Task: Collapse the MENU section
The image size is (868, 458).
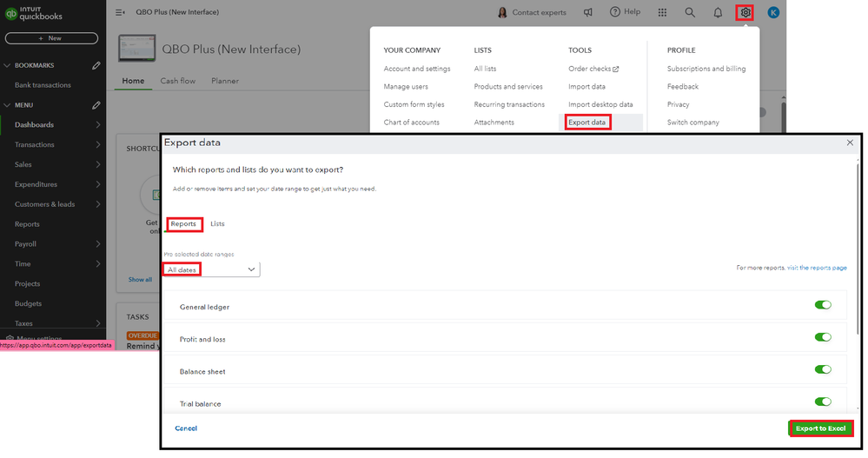Action: [x=7, y=105]
